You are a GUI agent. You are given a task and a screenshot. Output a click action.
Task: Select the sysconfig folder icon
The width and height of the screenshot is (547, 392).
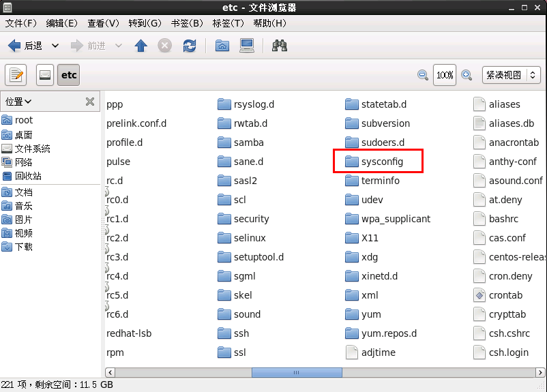352,162
